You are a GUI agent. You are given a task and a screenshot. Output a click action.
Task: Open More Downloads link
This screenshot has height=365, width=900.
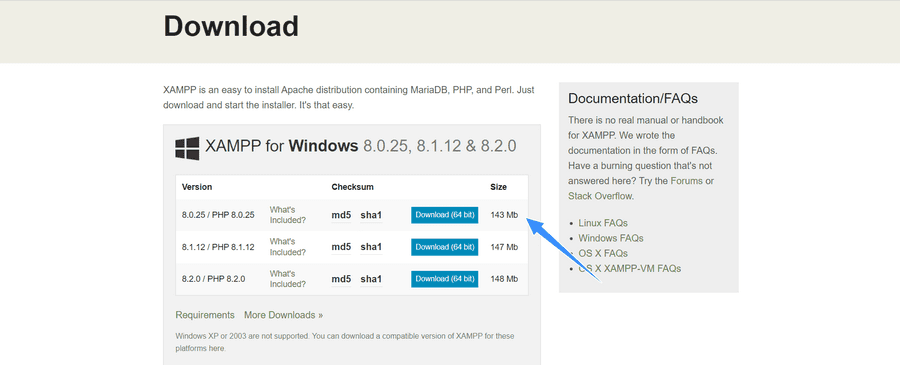(x=284, y=315)
